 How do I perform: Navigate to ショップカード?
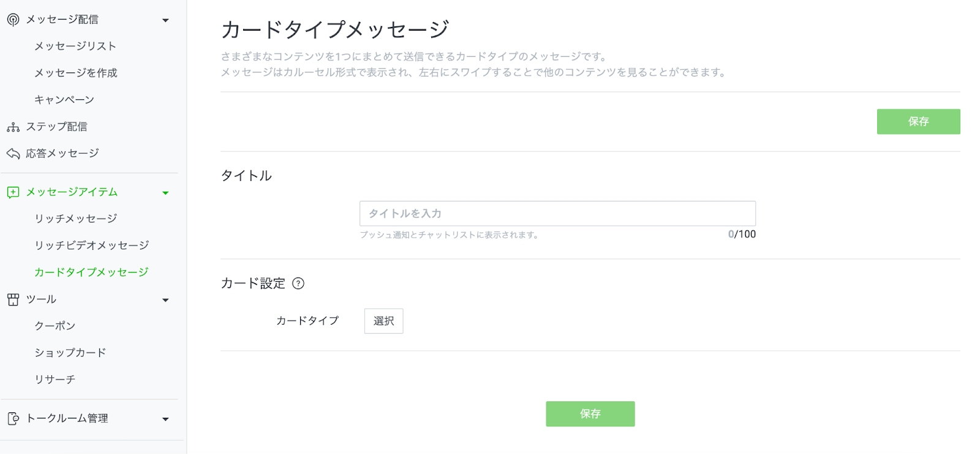pyautogui.click(x=70, y=353)
